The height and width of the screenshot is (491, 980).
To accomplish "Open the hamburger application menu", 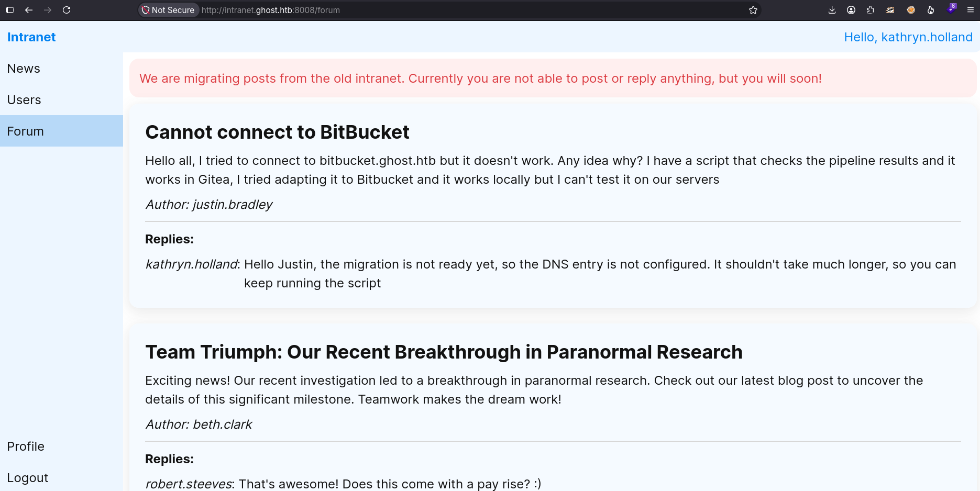I will coord(970,10).
